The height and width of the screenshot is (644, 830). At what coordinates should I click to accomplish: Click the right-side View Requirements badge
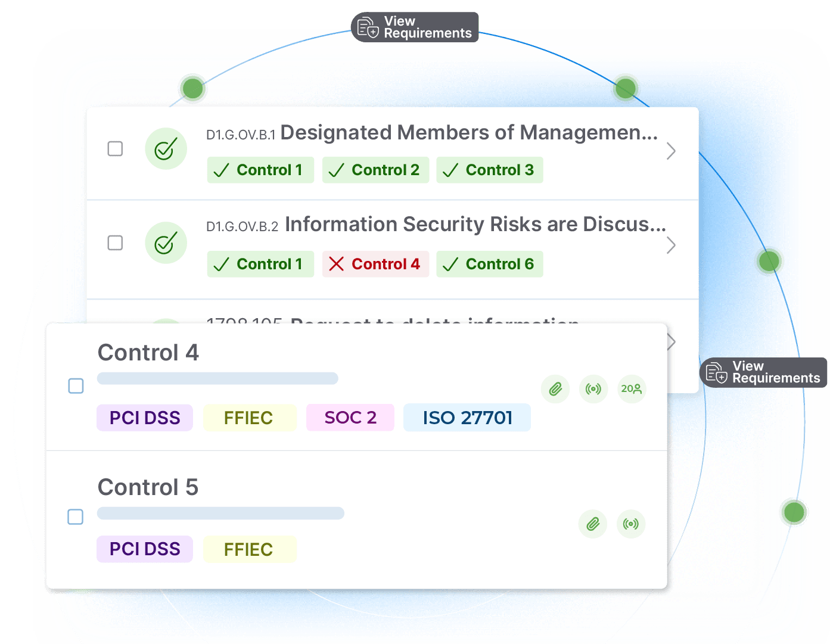[x=763, y=373]
